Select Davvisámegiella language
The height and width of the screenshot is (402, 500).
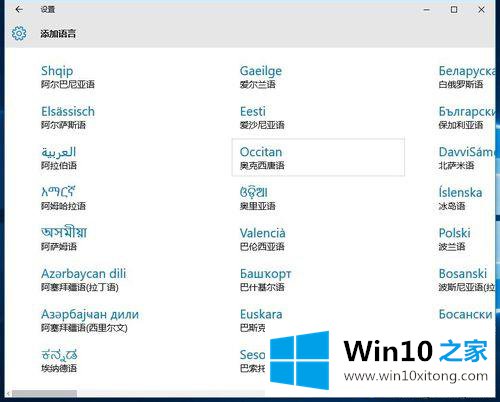tap(467, 158)
